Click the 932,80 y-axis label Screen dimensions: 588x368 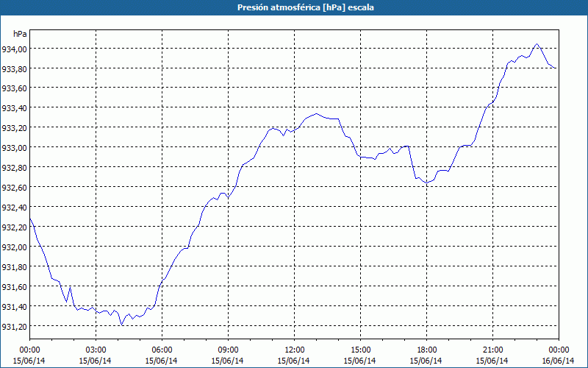click(x=15, y=167)
